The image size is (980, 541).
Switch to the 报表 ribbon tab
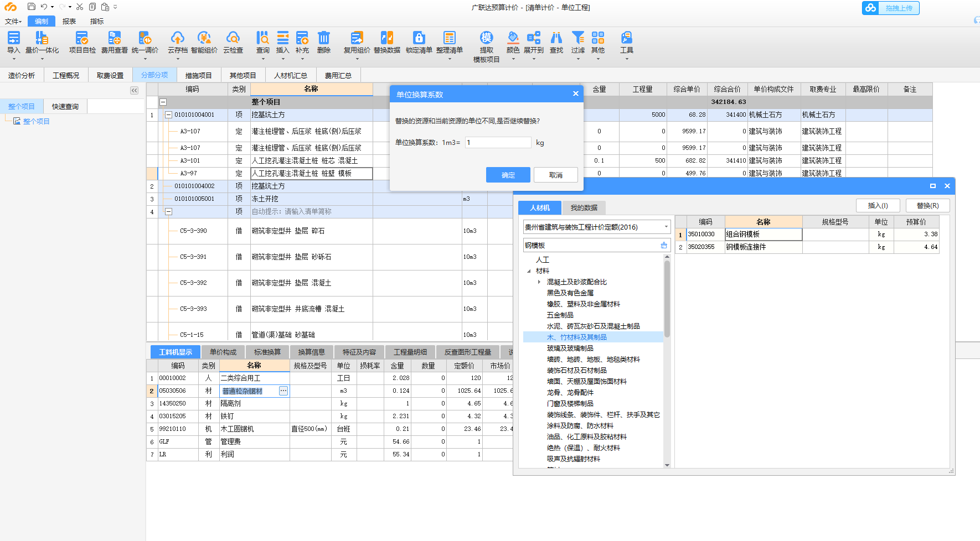pyautogui.click(x=69, y=21)
